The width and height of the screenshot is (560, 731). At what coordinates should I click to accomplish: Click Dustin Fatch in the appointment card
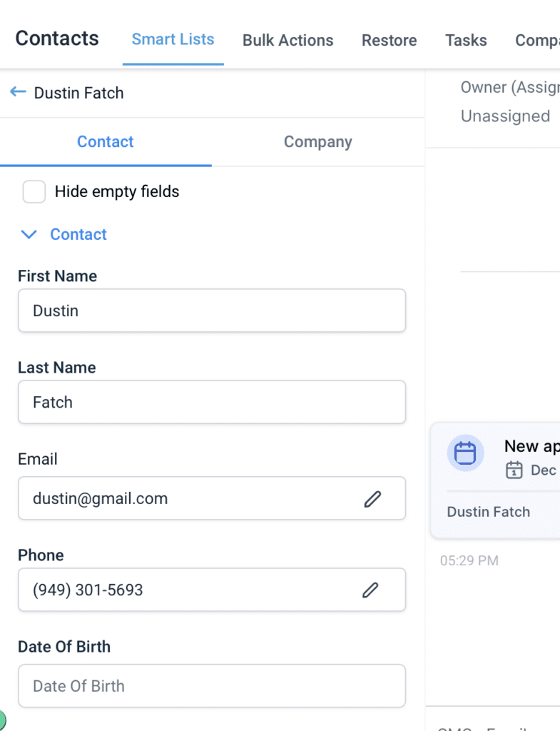coord(488,512)
